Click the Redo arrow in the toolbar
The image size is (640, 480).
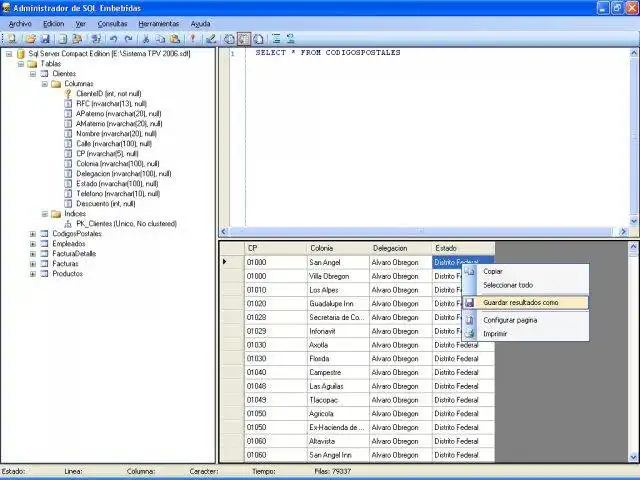pyautogui.click(x=129, y=39)
